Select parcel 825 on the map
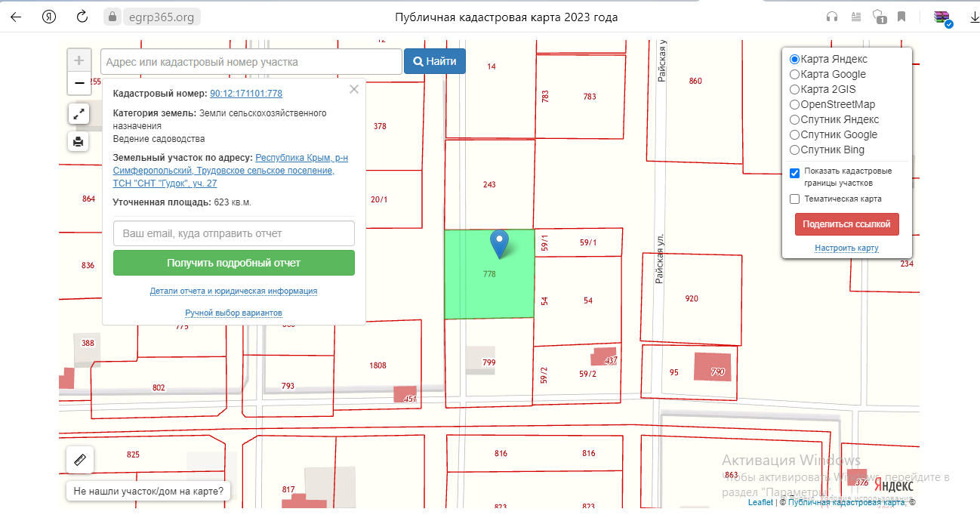Viewport: 980px width, 518px height. 133,455
